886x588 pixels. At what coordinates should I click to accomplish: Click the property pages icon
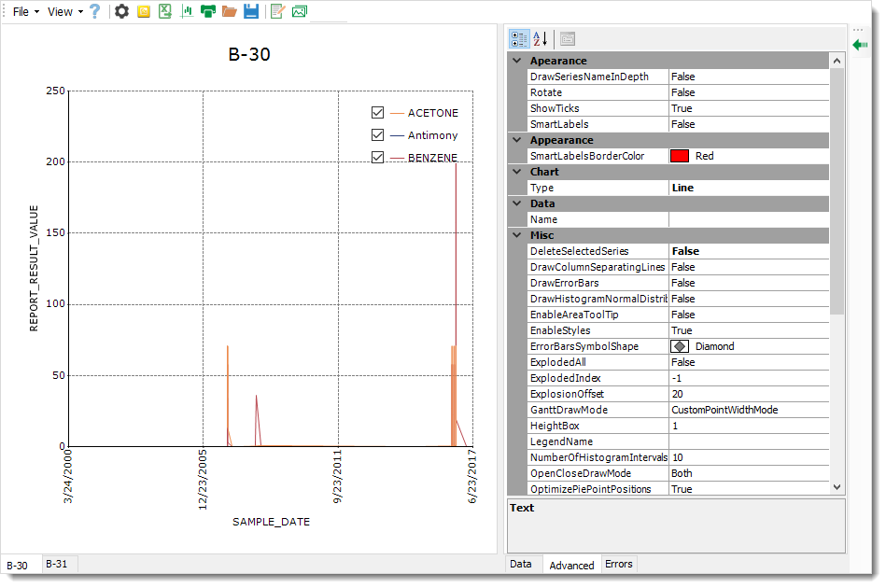[x=568, y=38]
